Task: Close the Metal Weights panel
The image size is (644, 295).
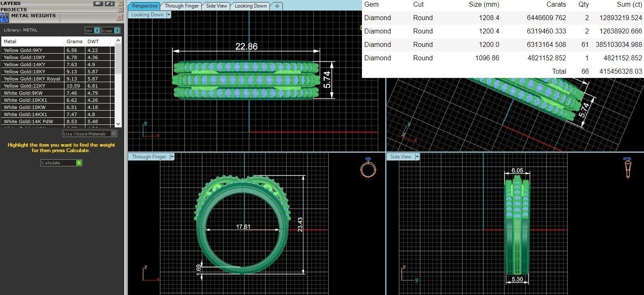Action: coord(120,17)
